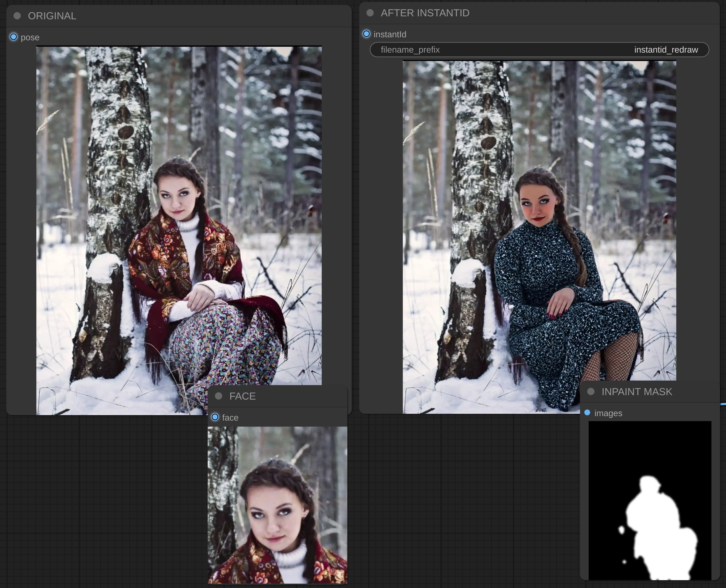Click the instantId input socket
The image size is (726, 588).
pos(366,34)
